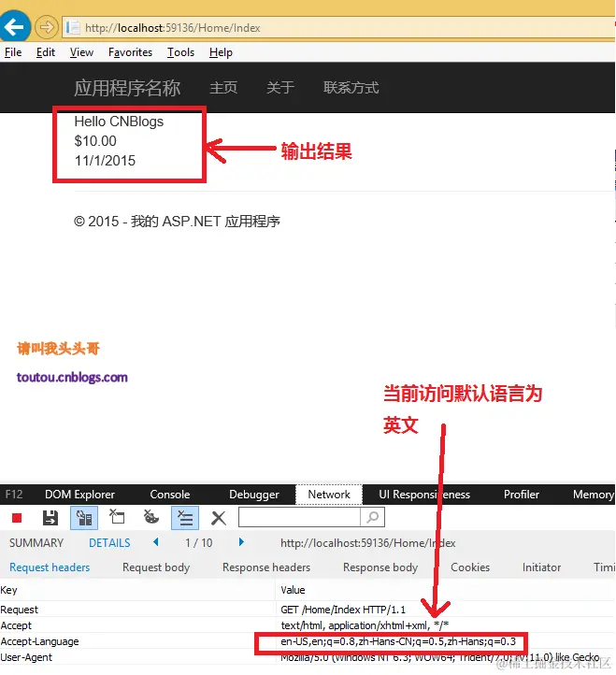Viewport: 616px width, 675px height.
Task: Click the text/html, application/xhtml+xml value
Action: tap(365, 625)
